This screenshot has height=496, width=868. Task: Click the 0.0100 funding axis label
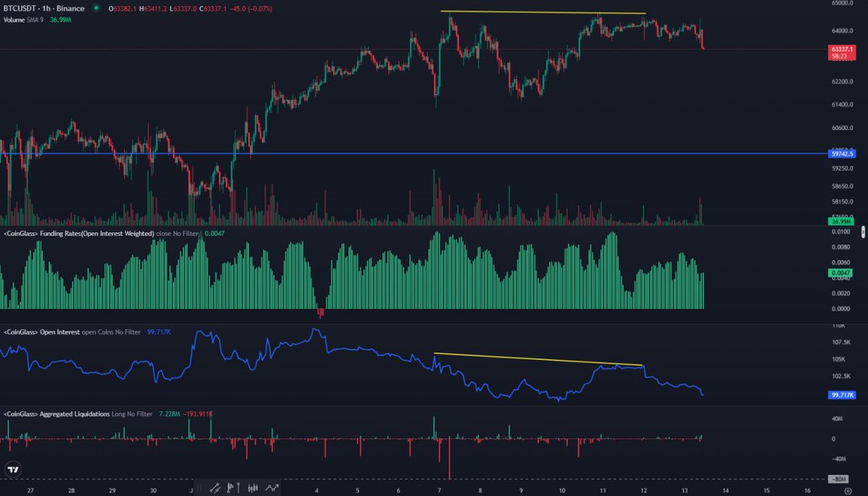[841, 232]
